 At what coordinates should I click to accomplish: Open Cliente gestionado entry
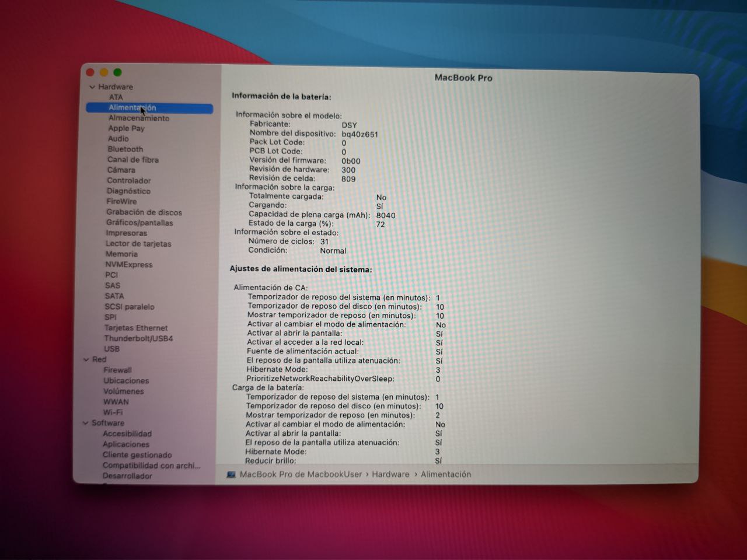tap(137, 455)
